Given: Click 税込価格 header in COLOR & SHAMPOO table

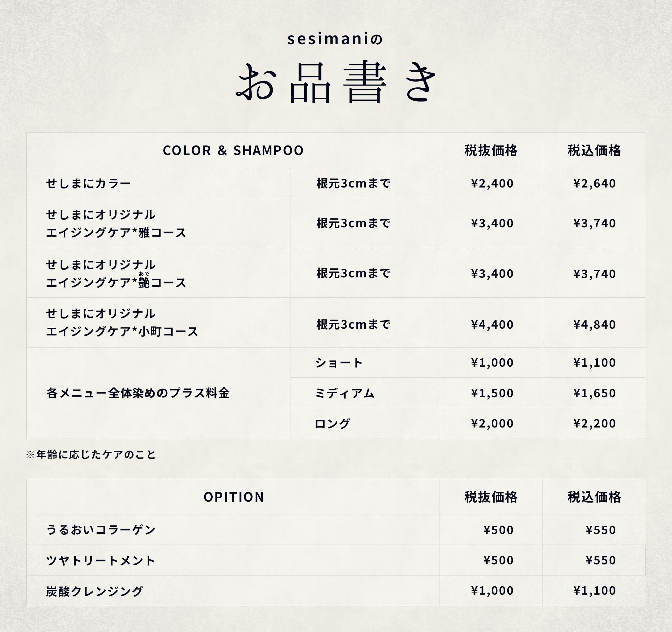Looking at the screenshot, I should pyautogui.click(x=594, y=151).
